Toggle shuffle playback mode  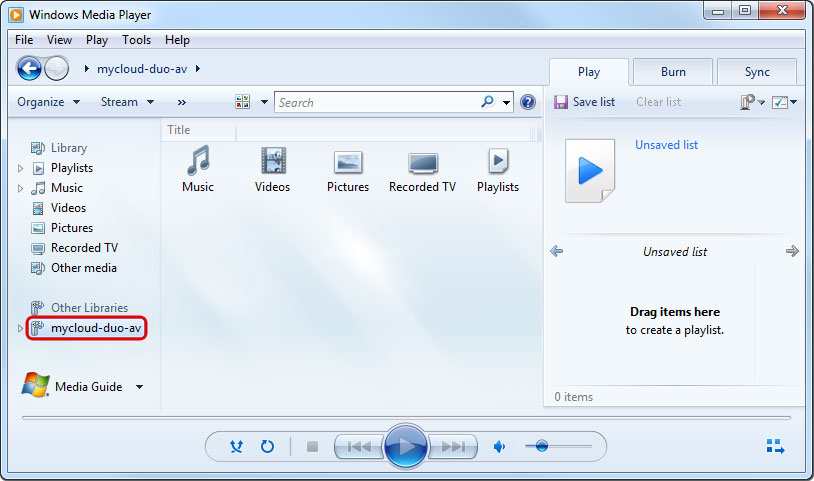[236, 446]
